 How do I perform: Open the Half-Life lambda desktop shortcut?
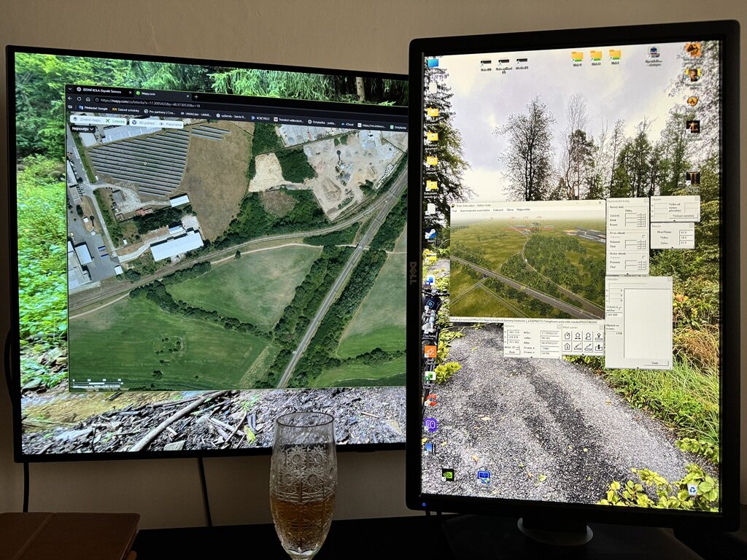[x=692, y=101]
